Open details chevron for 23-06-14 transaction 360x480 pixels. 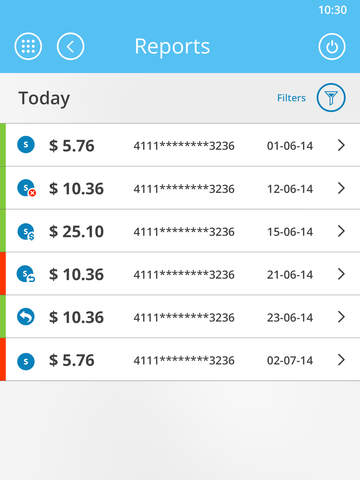341,317
